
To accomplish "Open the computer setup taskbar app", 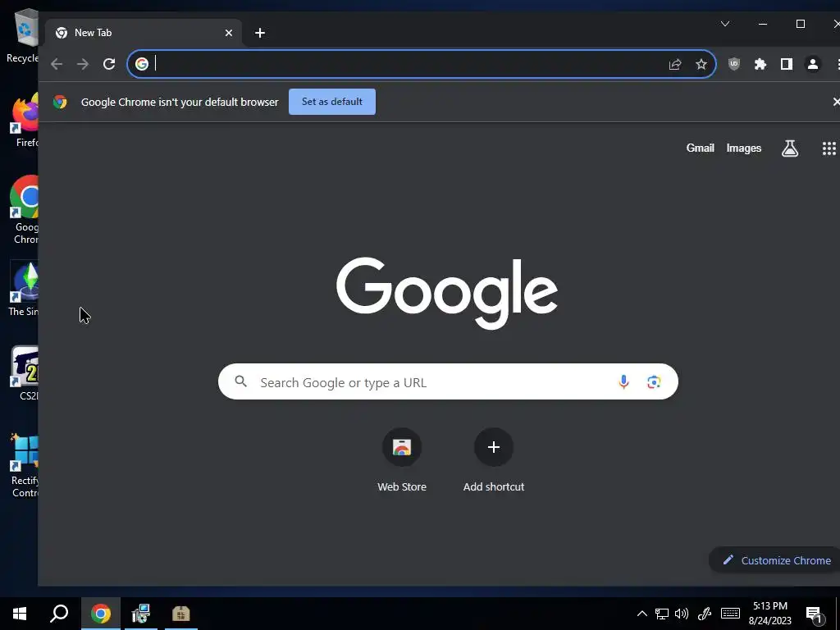I will (141, 614).
